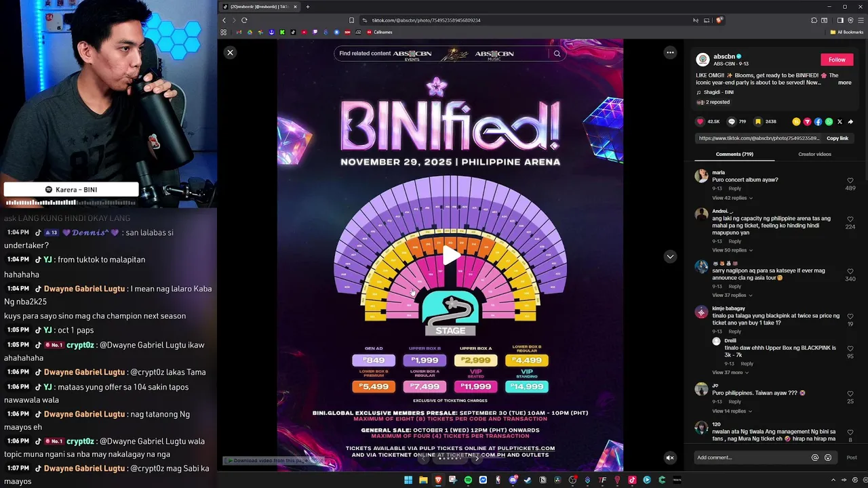Close the TikTok photo viewer

click(230, 52)
